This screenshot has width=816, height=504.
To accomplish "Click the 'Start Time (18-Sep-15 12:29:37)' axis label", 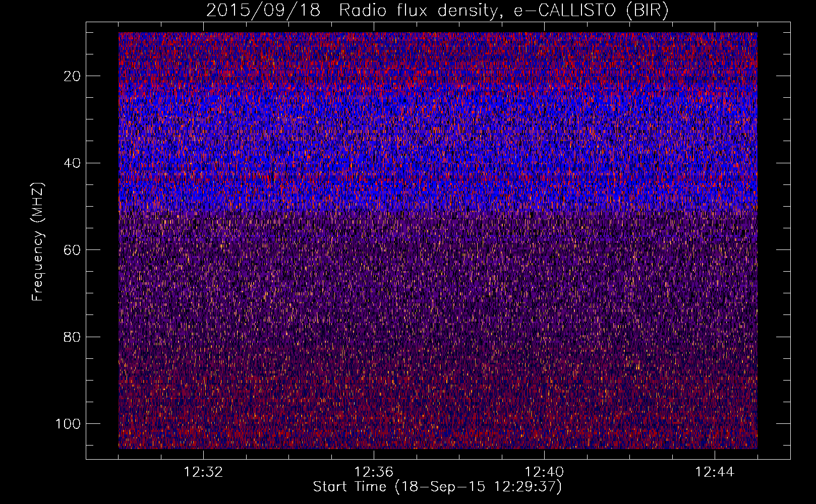I will 437,487.
